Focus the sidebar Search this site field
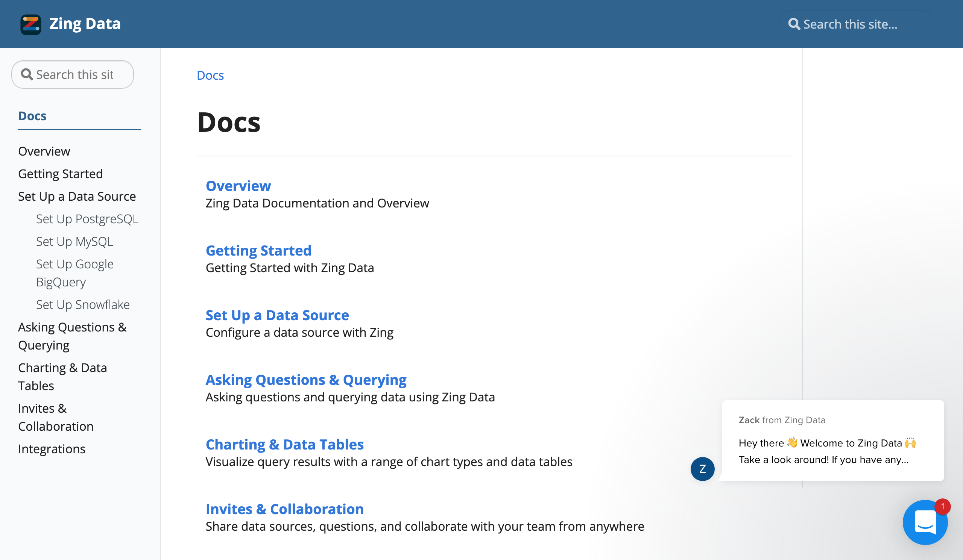963x560 pixels. pos(73,74)
